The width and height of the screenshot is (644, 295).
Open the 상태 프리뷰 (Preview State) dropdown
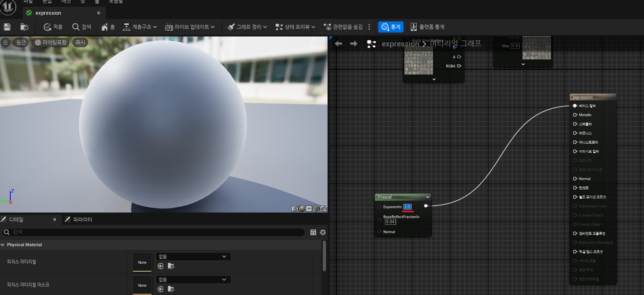295,27
